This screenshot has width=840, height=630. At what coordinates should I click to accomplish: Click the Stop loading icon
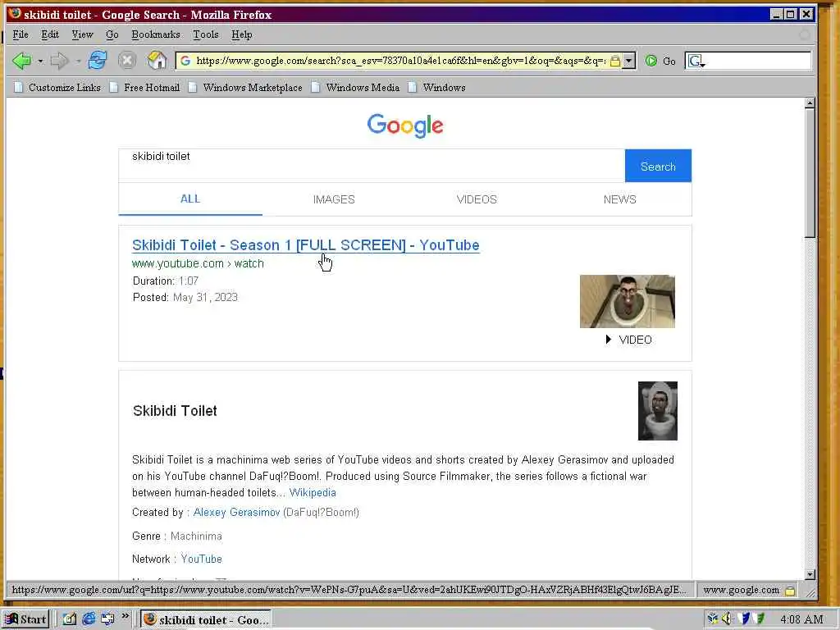[127, 60]
